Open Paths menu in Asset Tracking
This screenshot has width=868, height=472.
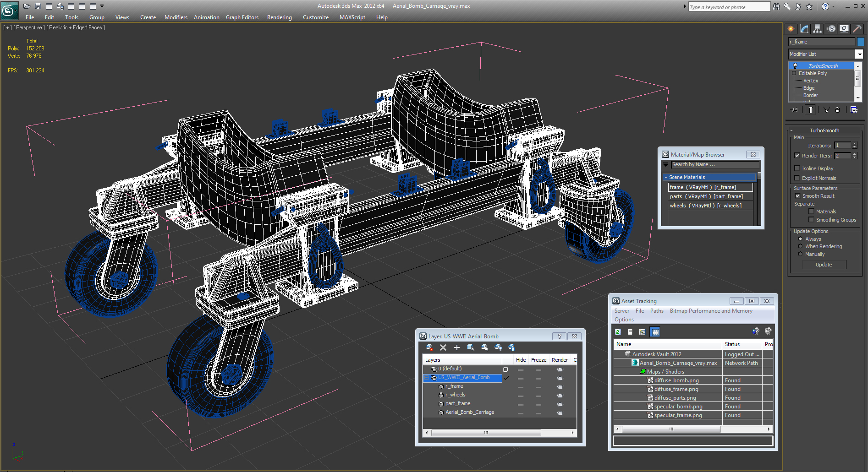point(657,311)
